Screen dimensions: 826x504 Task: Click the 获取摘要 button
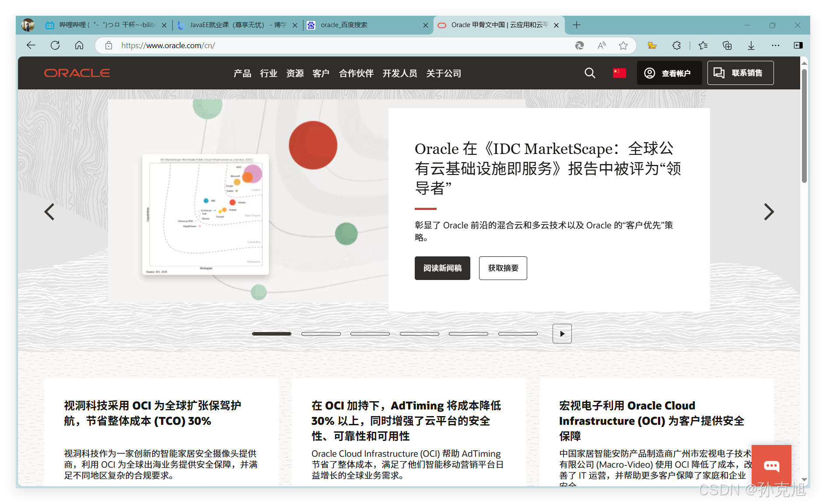(503, 268)
